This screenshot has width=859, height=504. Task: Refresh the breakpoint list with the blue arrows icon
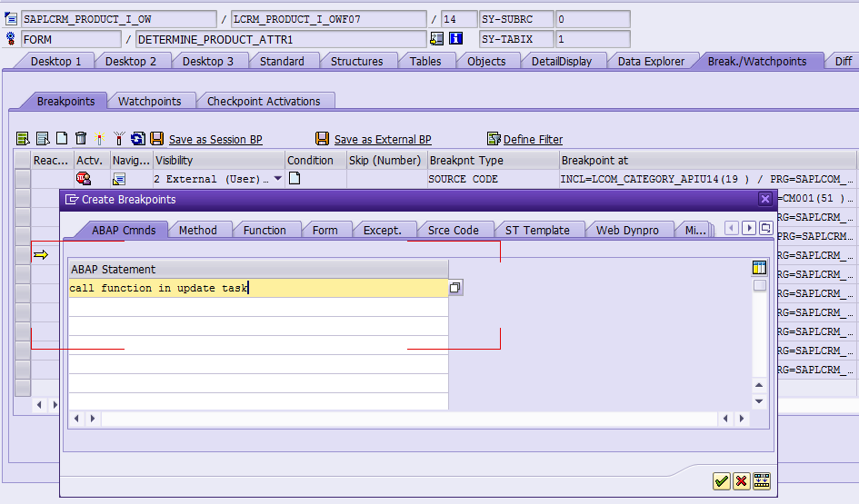pos(137,138)
